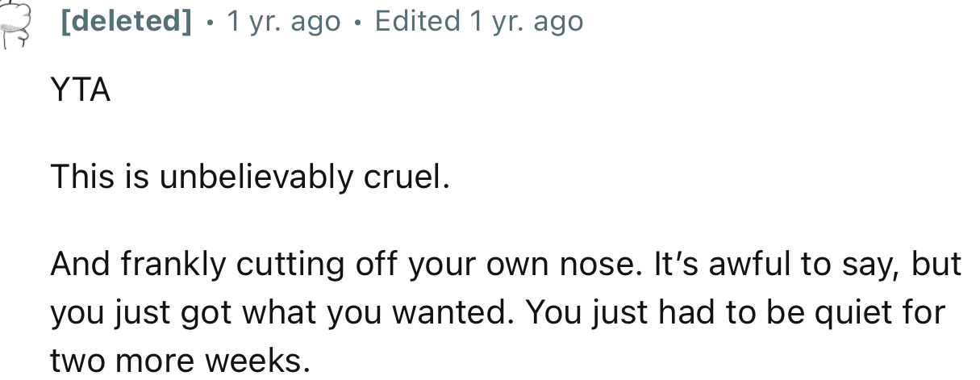The width and height of the screenshot is (980, 380).
Task: Click the phrase "two more weeks."
Action: (180, 360)
